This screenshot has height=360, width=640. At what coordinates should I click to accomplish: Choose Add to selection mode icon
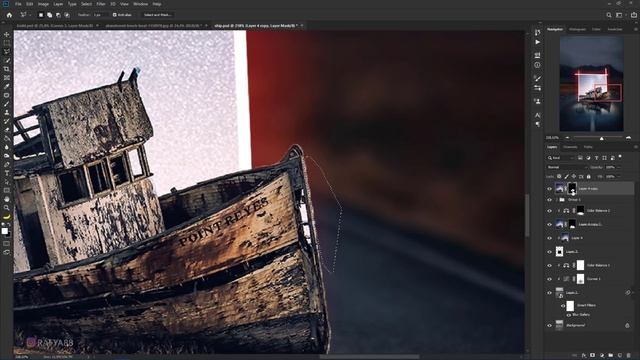[x=49, y=15]
